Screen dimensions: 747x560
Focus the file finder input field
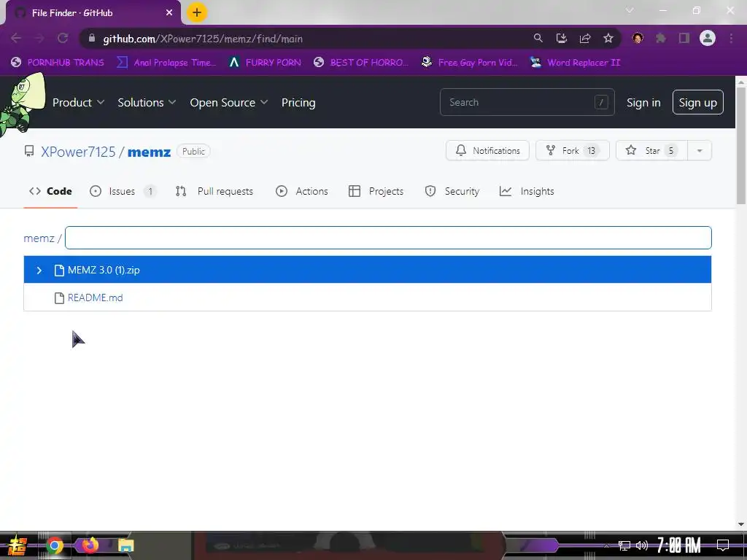pyautogui.click(x=388, y=238)
